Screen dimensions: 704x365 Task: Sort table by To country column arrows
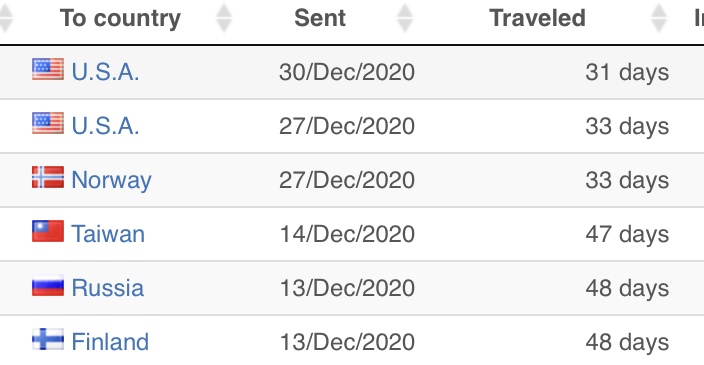point(224,18)
